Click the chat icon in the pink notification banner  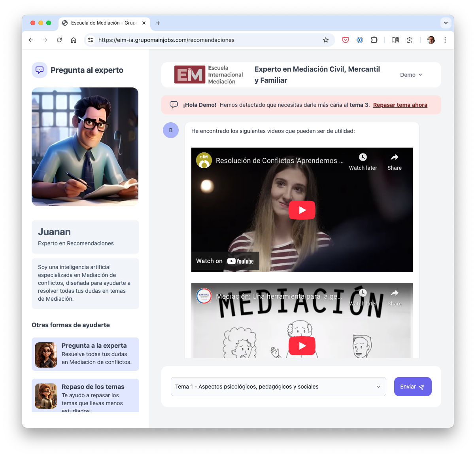(174, 104)
